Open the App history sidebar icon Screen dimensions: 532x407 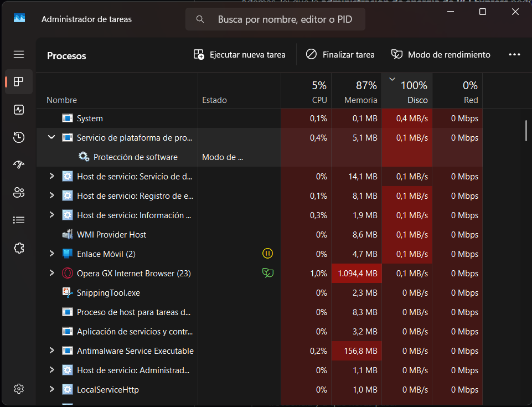pyautogui.click(x=19, y=137)
